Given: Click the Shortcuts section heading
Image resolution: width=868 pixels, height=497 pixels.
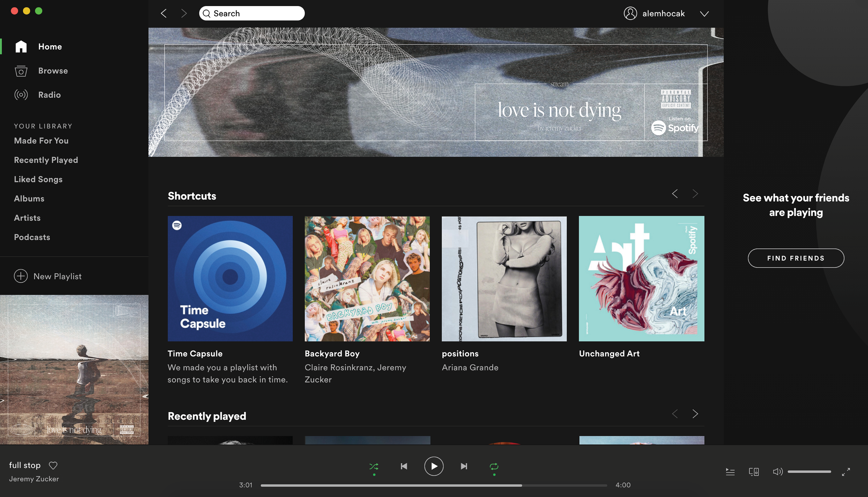Looking at the screenshot, I should point(192,196).
